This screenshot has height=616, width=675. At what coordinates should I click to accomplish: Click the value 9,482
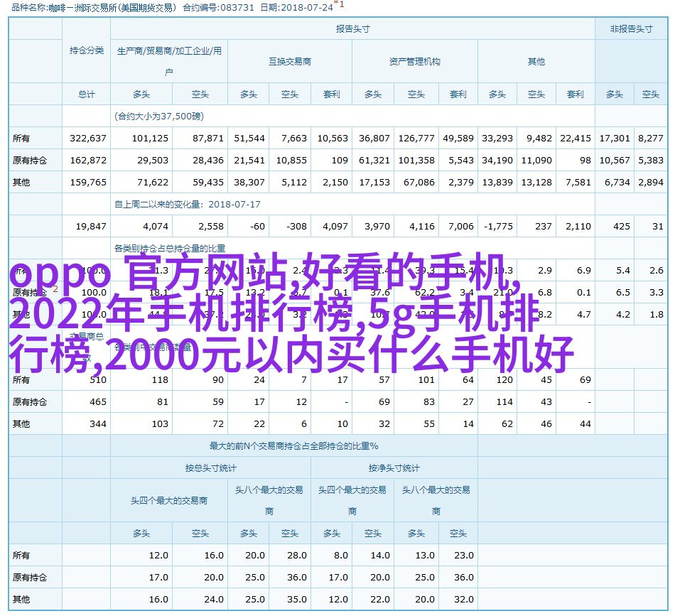point(539,138)
